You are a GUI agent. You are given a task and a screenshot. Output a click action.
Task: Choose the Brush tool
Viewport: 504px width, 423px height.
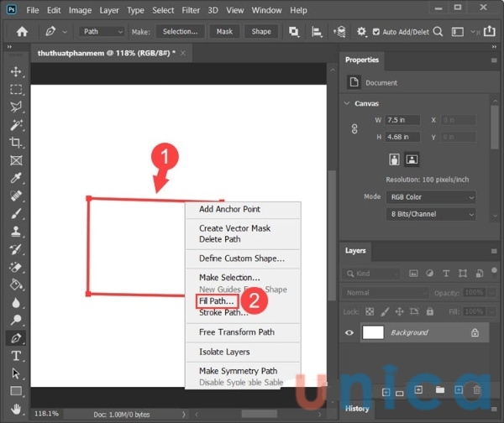[16, 213]
